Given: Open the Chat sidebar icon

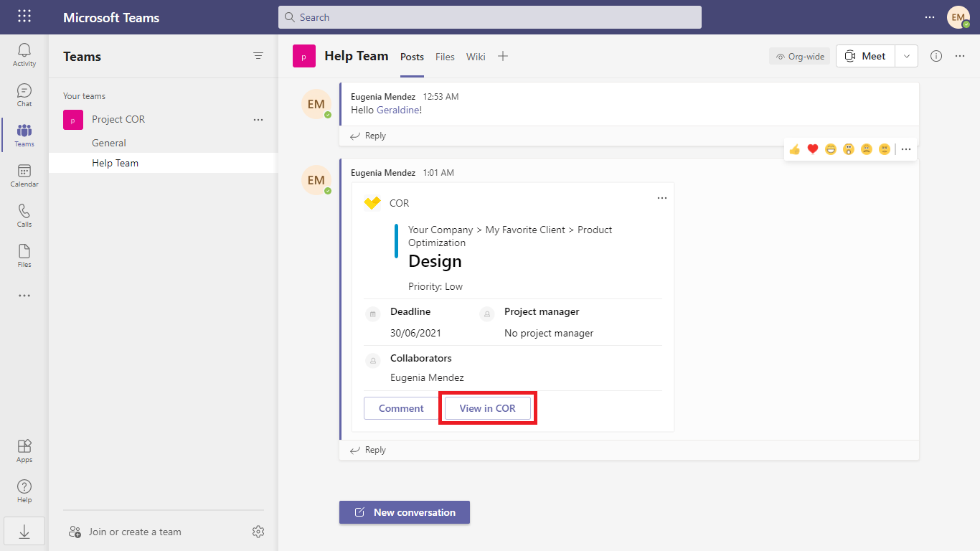Looking at the screenshot, I should coord(24,95).
